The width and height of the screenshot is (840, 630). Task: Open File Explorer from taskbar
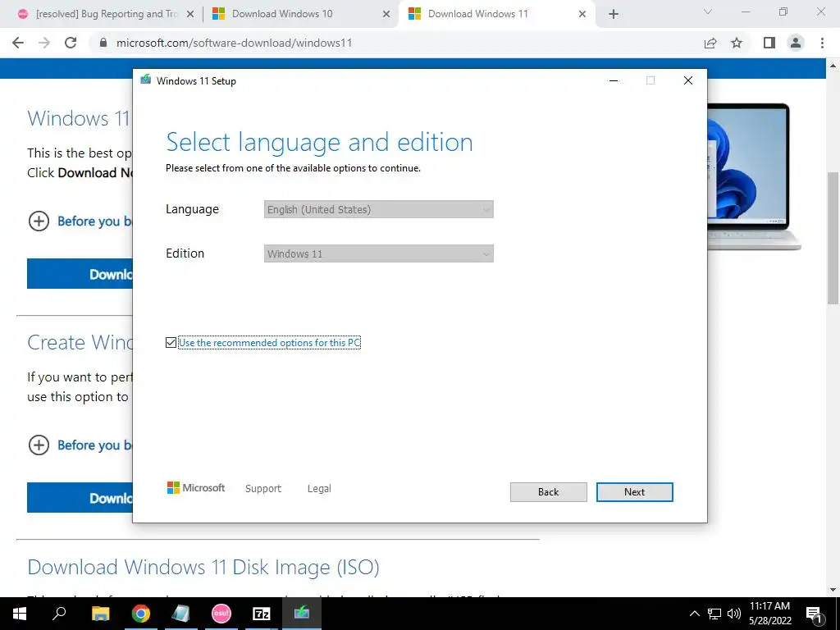pyautogui.click(x=101, y=614)
